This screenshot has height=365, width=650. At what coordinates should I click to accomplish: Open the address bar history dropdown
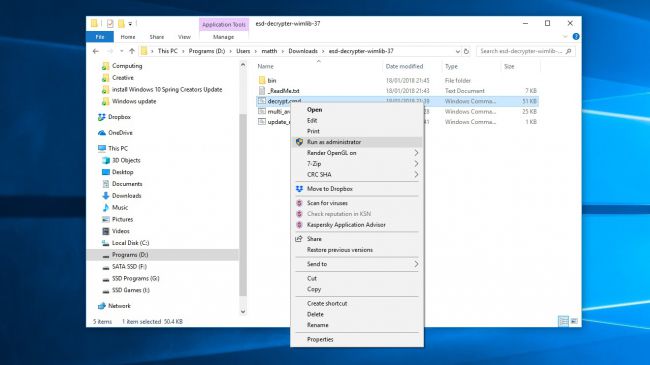pos(457,51)
